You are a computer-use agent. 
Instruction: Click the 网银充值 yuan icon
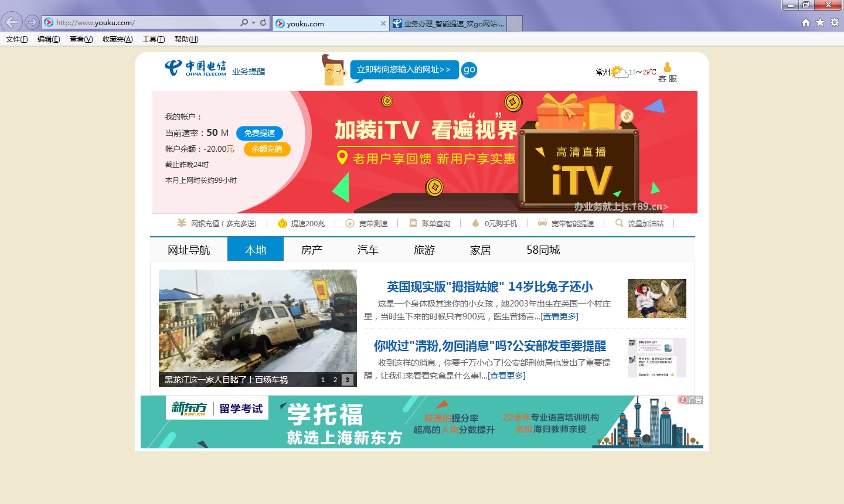point(182,223)
